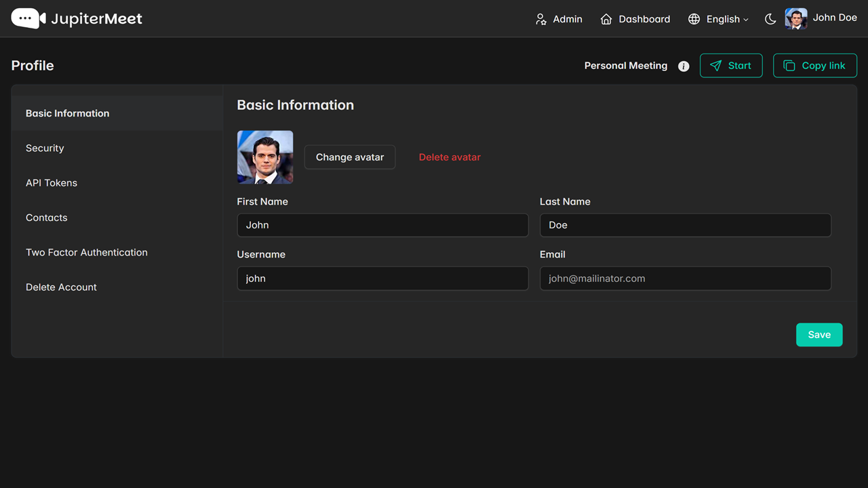This screenshot has height=488, width=868.
Task: Start the personal meeting
Action: (731, 66)
